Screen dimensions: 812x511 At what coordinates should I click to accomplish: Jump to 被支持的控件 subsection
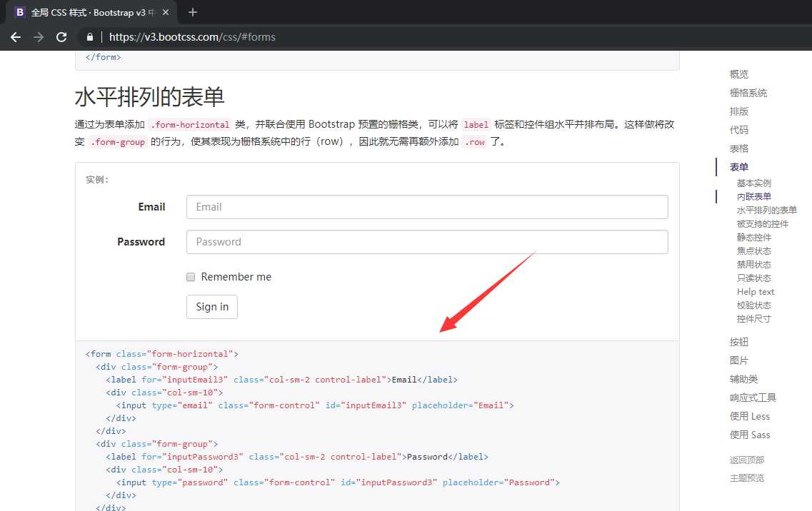[x=763, y=223]
